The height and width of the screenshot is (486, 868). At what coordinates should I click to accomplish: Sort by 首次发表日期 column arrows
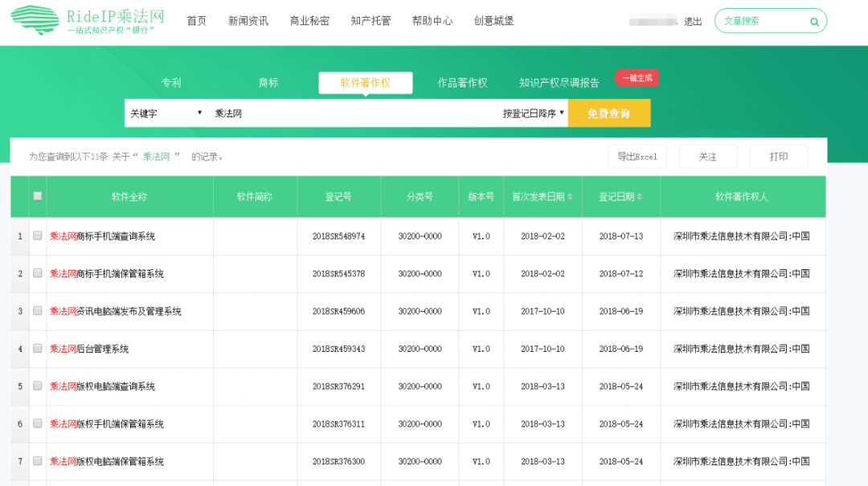coord(570,197)
